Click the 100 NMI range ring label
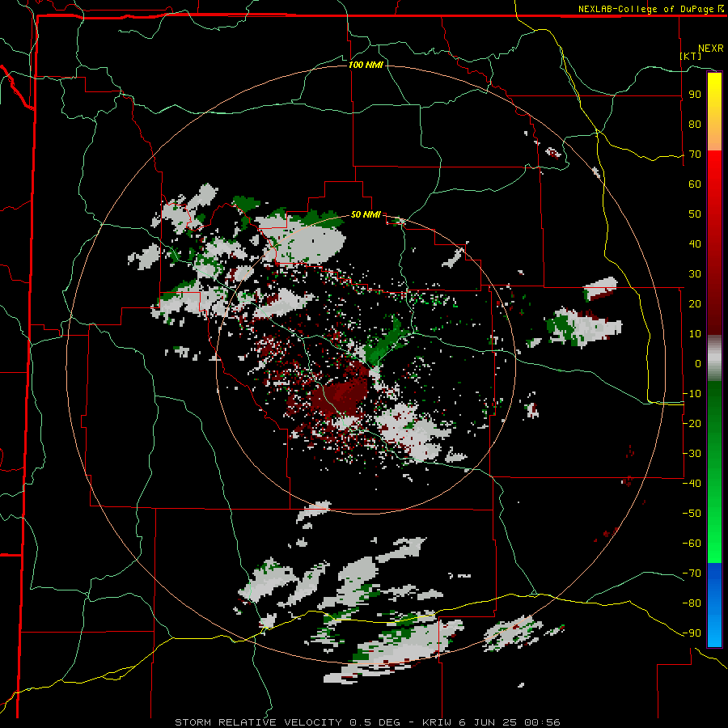 tap(366, 65)
